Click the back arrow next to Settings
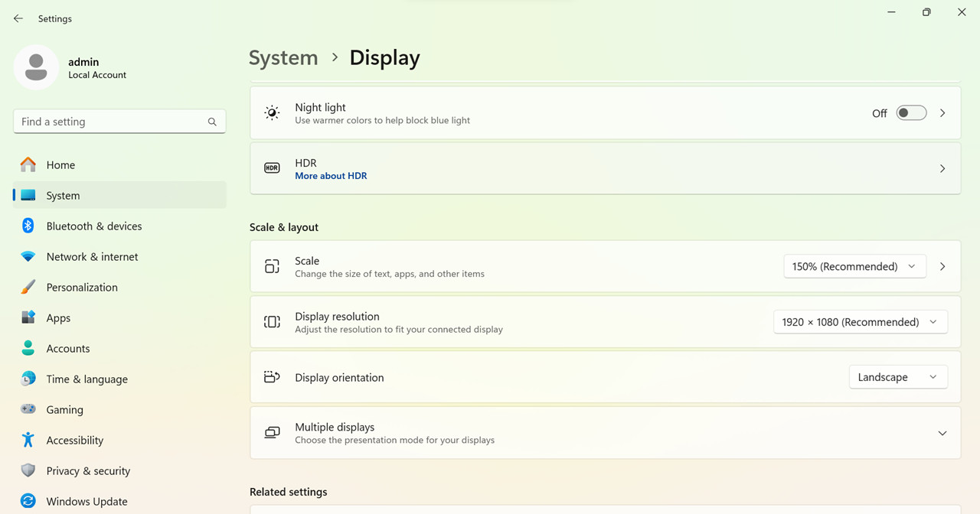The height and width of the screenshot is (514, 980). click(x=18, y=18)
